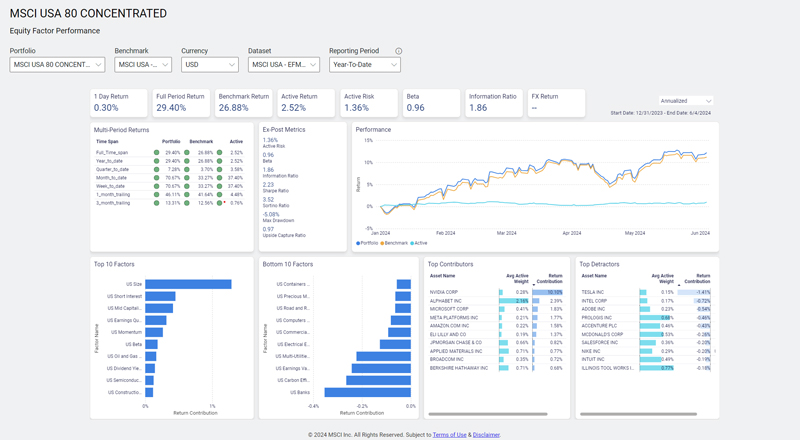Click the Benchmark Return 26.88% card

[244, 103]
